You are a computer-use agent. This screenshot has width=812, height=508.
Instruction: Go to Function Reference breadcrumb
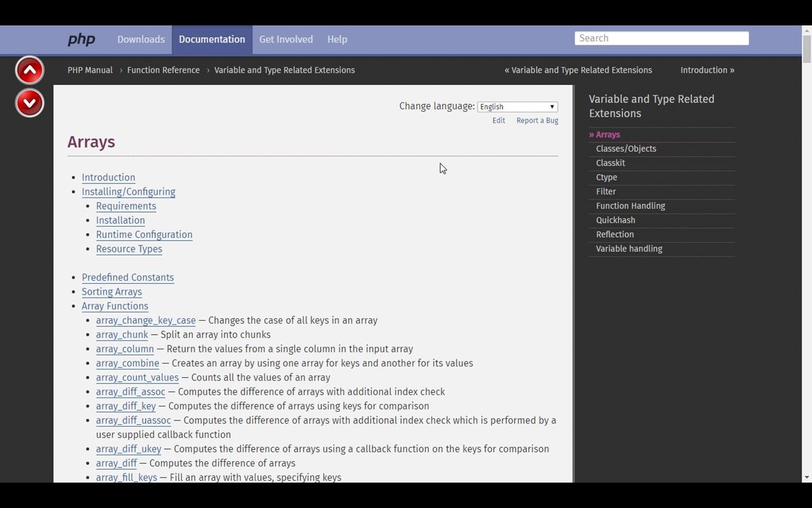(x=163, y=70)
